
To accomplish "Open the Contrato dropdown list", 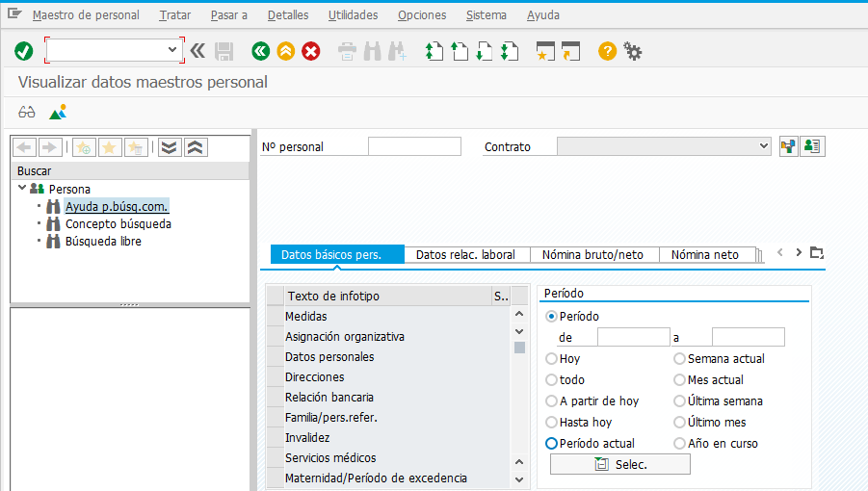I will 763,146.
